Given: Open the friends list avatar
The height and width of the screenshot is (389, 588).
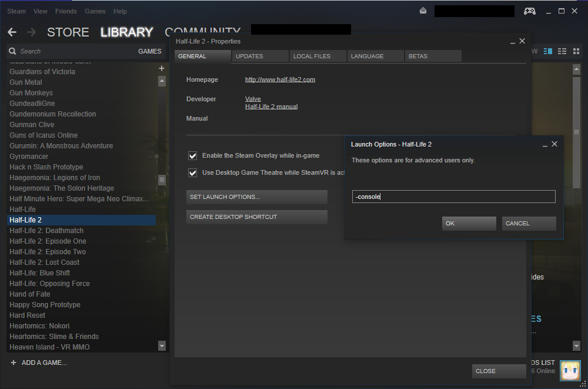Looking at the screenshot, I should 570,371.
